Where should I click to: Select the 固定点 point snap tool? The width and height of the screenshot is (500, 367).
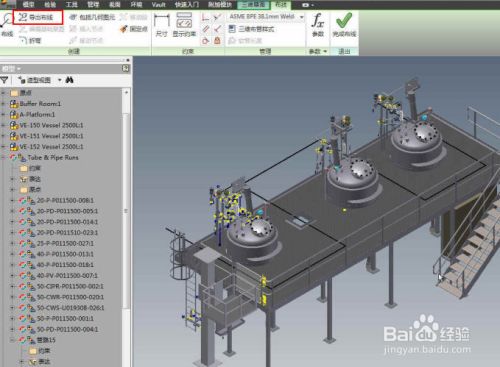[134, 29]
